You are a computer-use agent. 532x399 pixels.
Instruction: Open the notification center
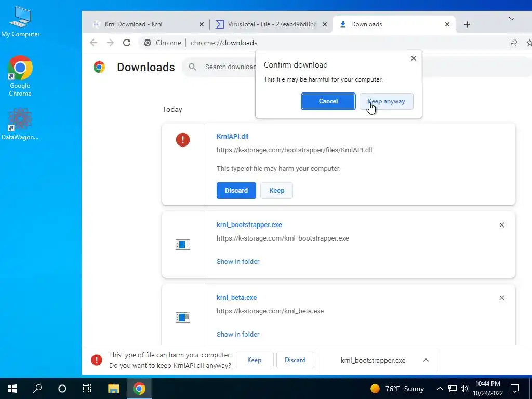pos(515,389)
